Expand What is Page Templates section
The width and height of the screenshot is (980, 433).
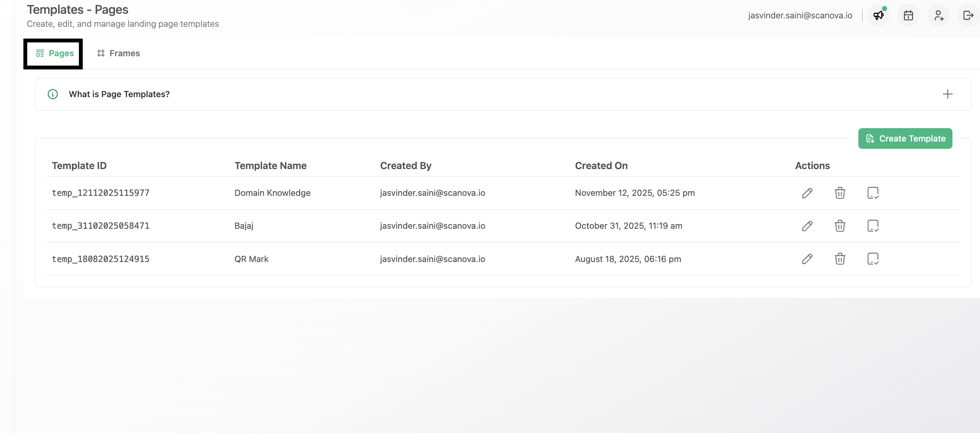947,94
